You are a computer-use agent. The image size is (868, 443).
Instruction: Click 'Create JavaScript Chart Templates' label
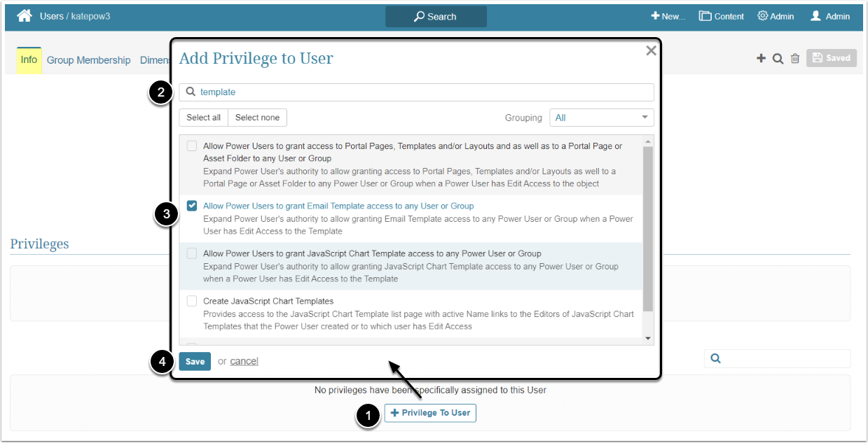click(x=268, y=301)
